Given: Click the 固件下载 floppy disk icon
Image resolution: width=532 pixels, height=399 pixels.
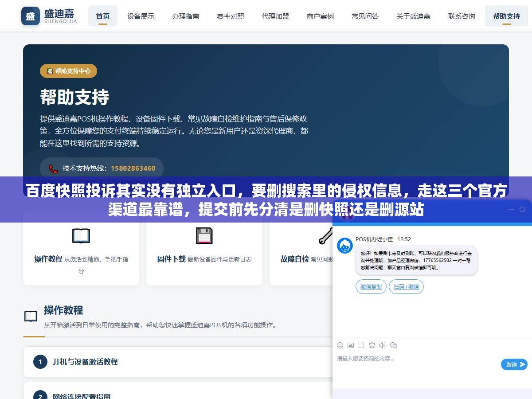Looking at the screenshot, I should click(x=204, y=235).
